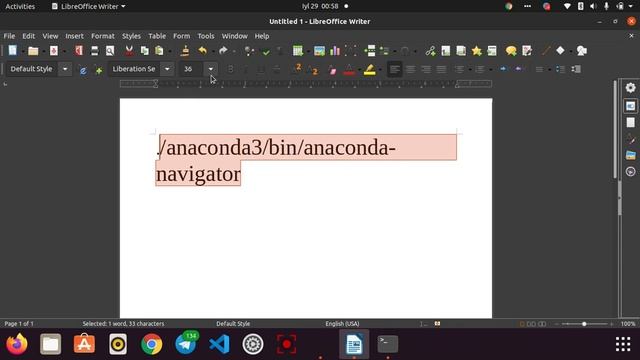The image size is (640, 360).
Task: Undo the last action
Action: pyautogui.click(x=202, y=51)
